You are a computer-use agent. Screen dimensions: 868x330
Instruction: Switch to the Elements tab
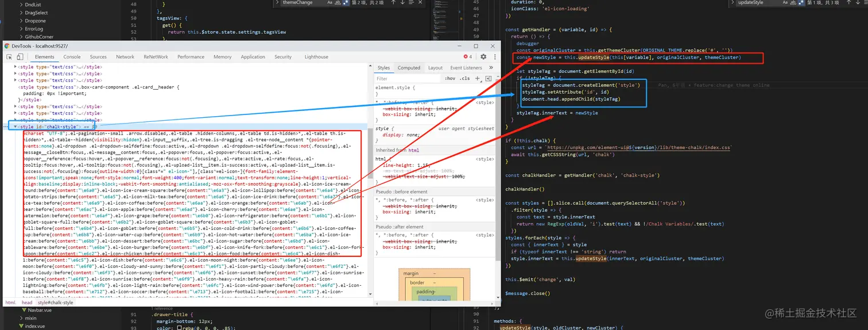click(x=44, y=57)
